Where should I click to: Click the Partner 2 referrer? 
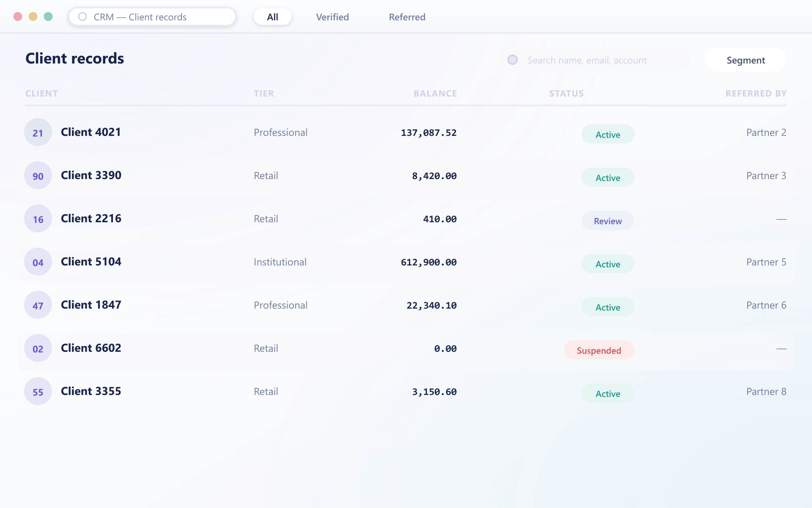766,133
